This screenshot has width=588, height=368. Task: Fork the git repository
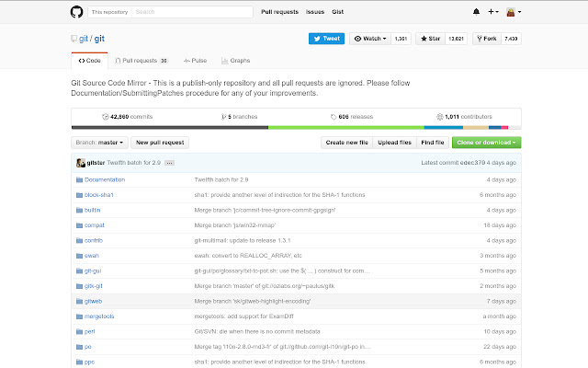[x=487, y=39]
